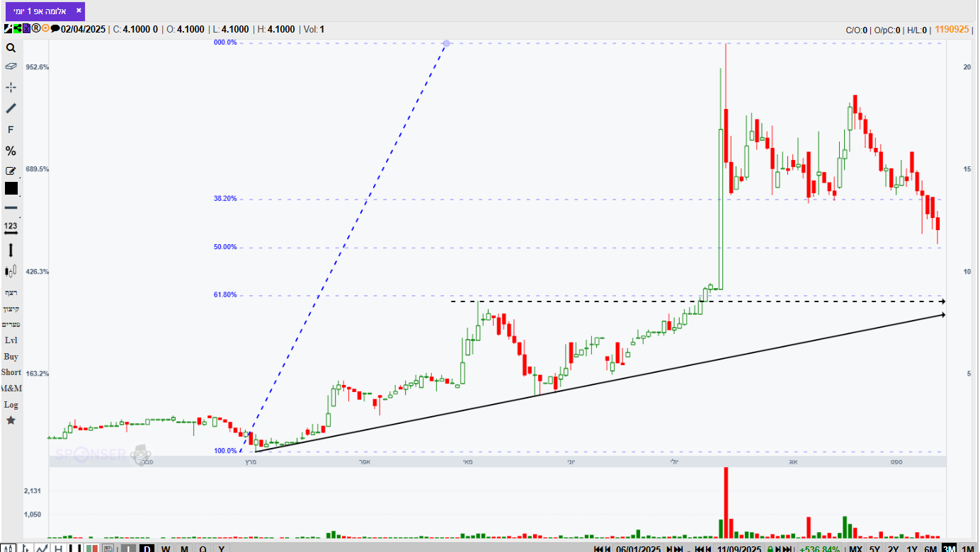Screen dimensions: 980x552
Task: Open the edit note pencil tool
Action: pyautogui.click(x=11, y=171)
